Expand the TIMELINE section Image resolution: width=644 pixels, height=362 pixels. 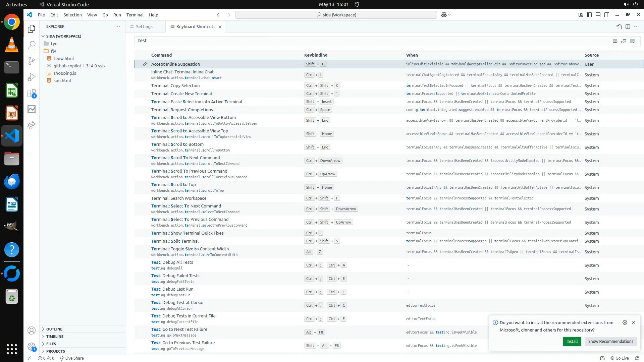point(55,337)
